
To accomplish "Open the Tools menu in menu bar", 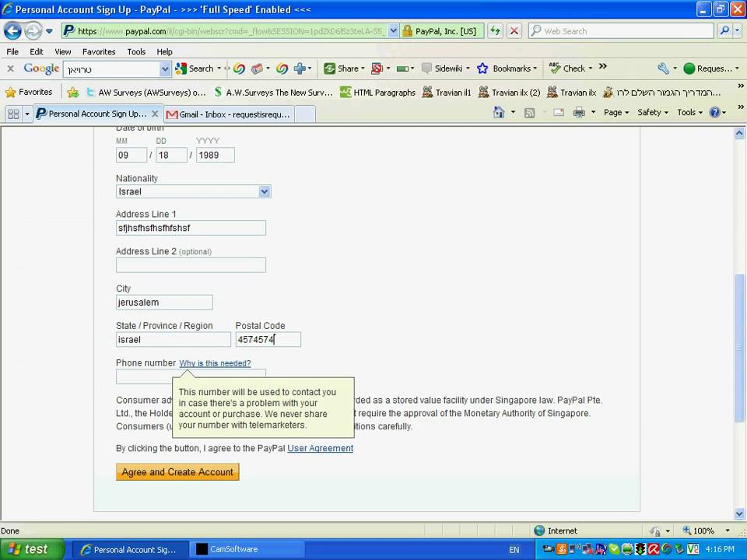I will click(136, 51).
